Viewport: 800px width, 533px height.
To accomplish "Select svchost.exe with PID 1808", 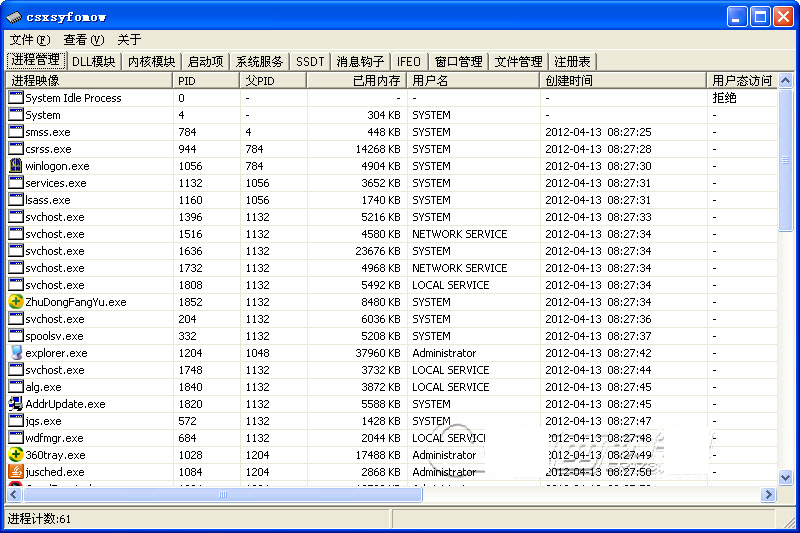I will (391, 285).
